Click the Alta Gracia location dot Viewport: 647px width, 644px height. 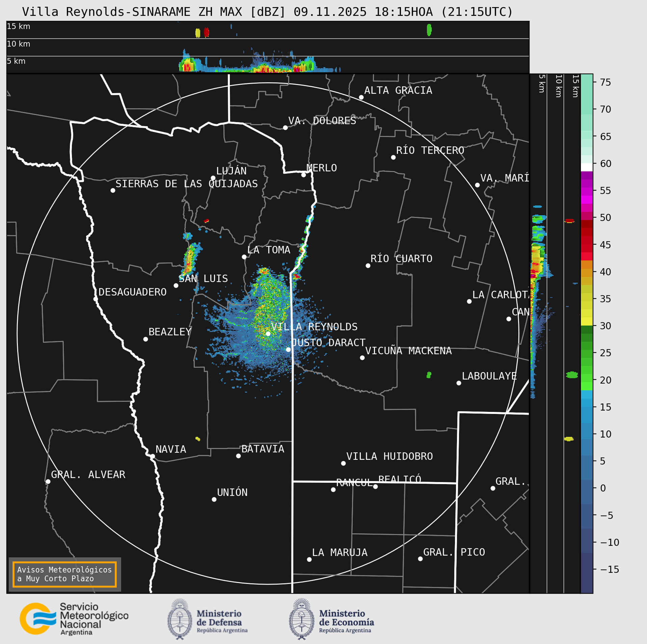coord(361,97)
